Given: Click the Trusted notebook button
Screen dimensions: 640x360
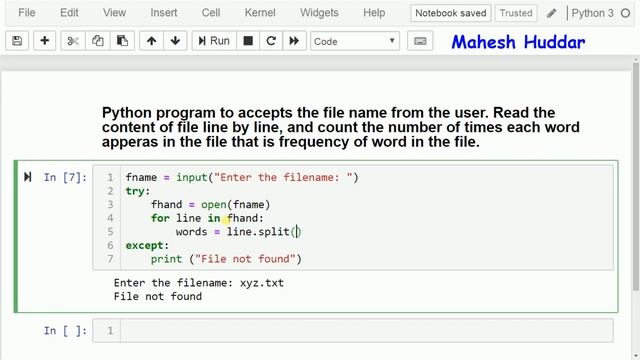Looking at the screenshot, I should [516, 13].
